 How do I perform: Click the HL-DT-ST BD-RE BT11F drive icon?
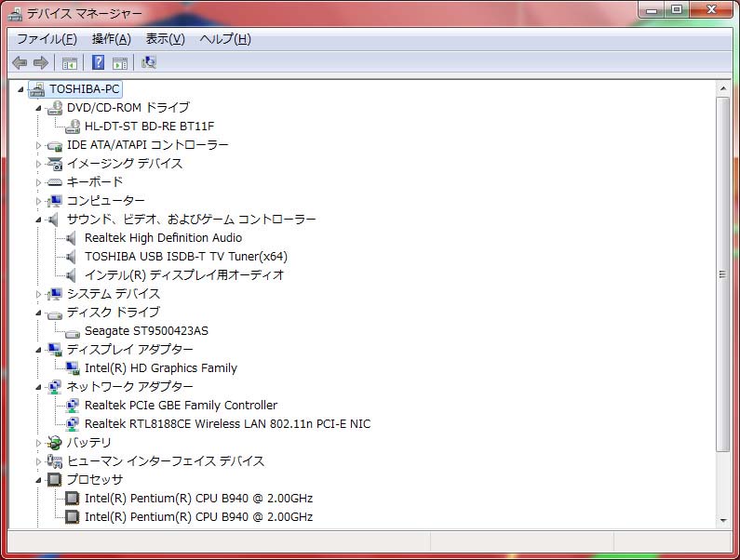click(x=73, y=126)
